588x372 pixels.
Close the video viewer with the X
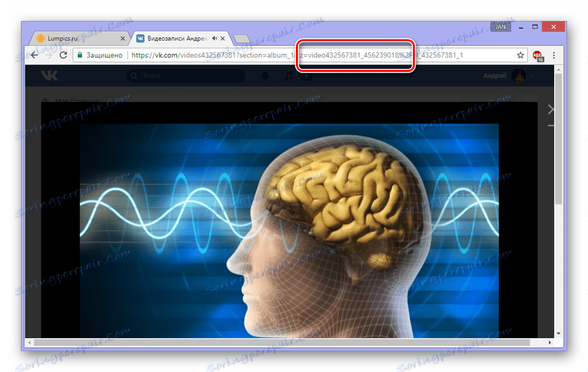coord(551,109)
